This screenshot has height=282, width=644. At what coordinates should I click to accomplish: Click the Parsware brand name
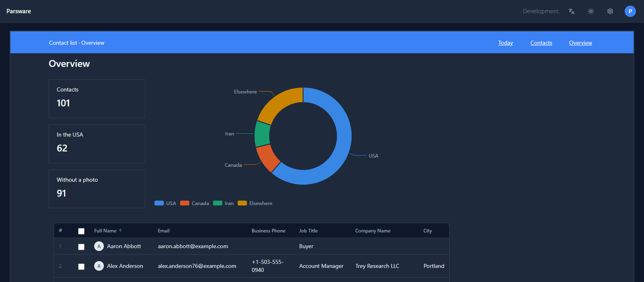[x=19, y=11]
